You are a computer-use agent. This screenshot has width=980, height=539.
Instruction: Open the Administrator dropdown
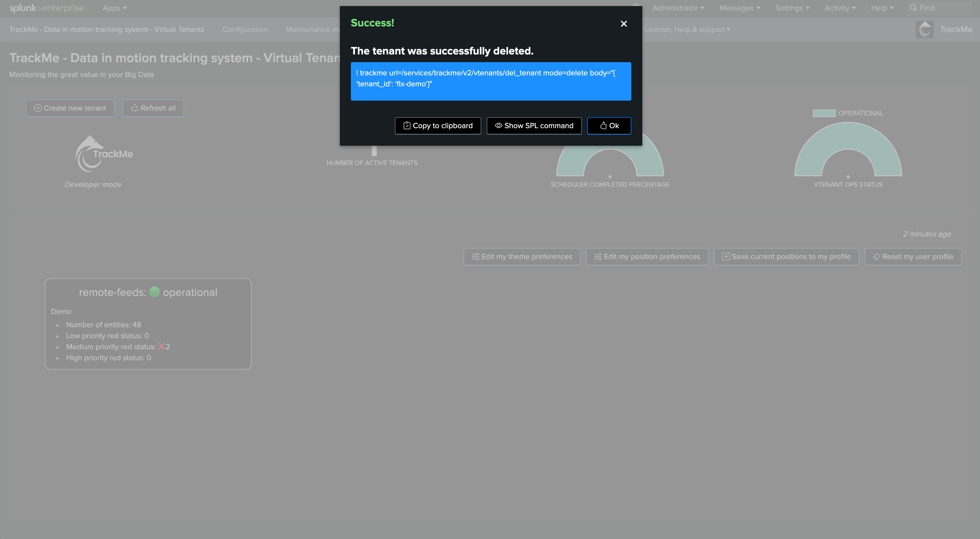[678, 8]
